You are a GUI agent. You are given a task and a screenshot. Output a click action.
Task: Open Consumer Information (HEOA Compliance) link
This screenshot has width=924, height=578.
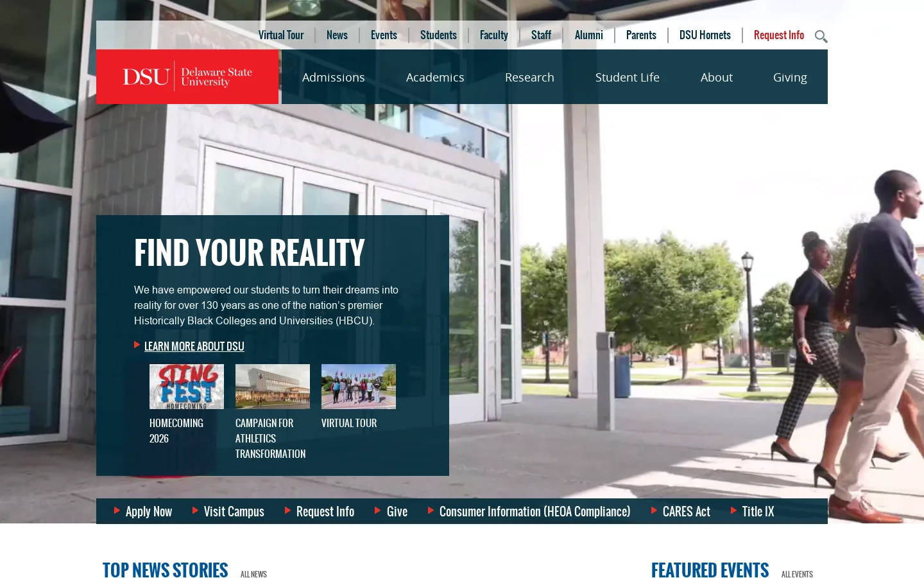point(535,511)
